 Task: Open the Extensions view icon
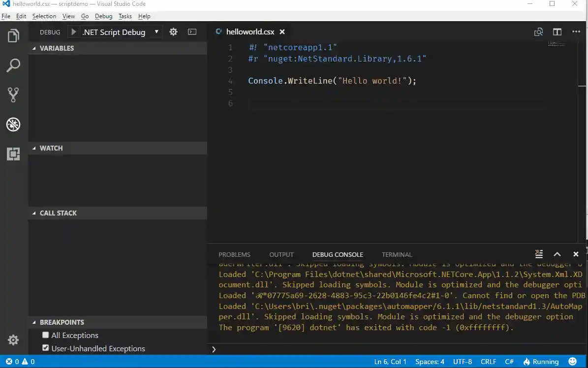pos(13,154)
